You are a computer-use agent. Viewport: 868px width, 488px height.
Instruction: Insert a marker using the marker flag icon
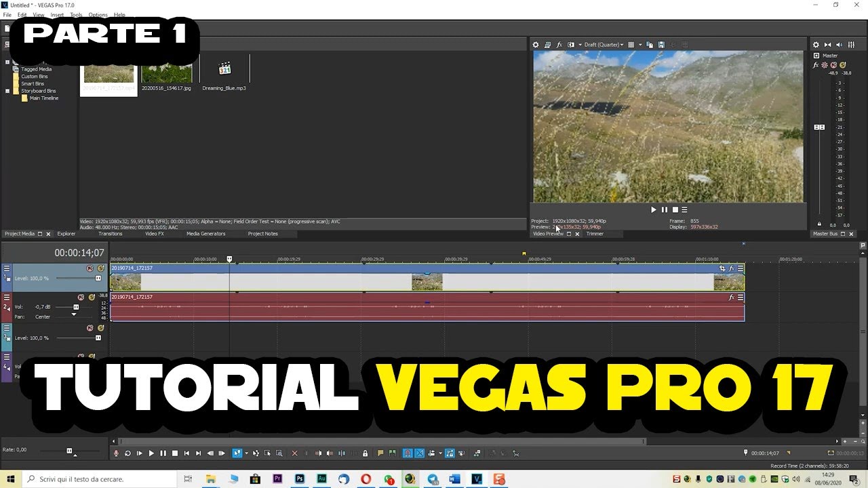click(380, 453)
